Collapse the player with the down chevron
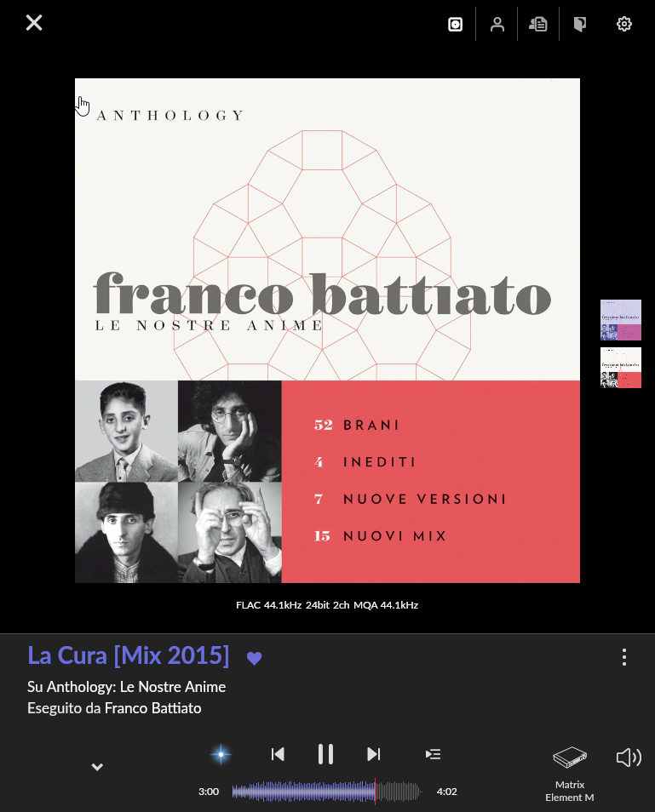The height and width of the screenshot is (812, 655). tap(97, 767)
